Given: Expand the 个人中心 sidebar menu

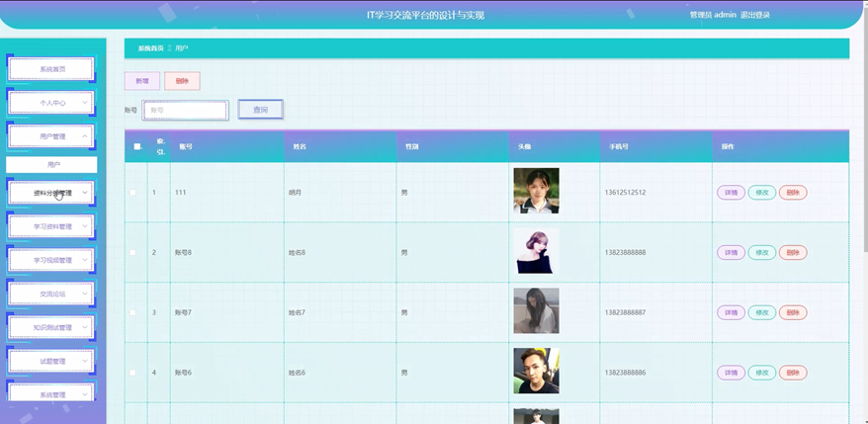Looking at the screenshot, I should 51,103.
